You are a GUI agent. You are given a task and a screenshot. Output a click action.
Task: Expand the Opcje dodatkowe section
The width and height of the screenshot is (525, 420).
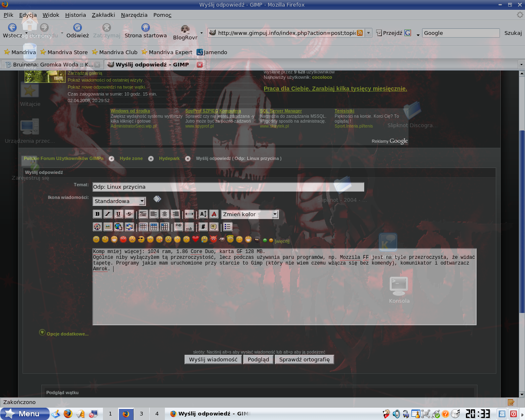coord(67,334)
